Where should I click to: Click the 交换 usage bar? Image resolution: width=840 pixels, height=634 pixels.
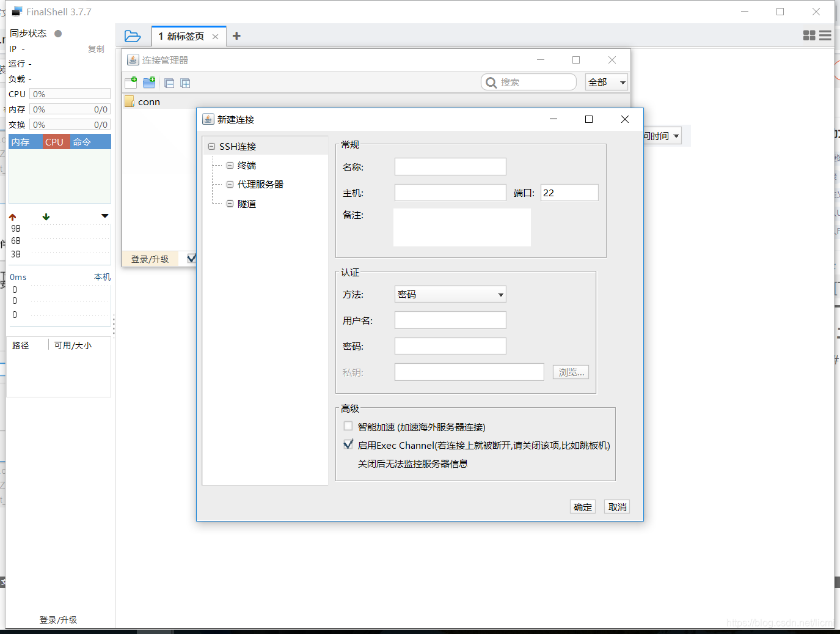coord(70,125)
